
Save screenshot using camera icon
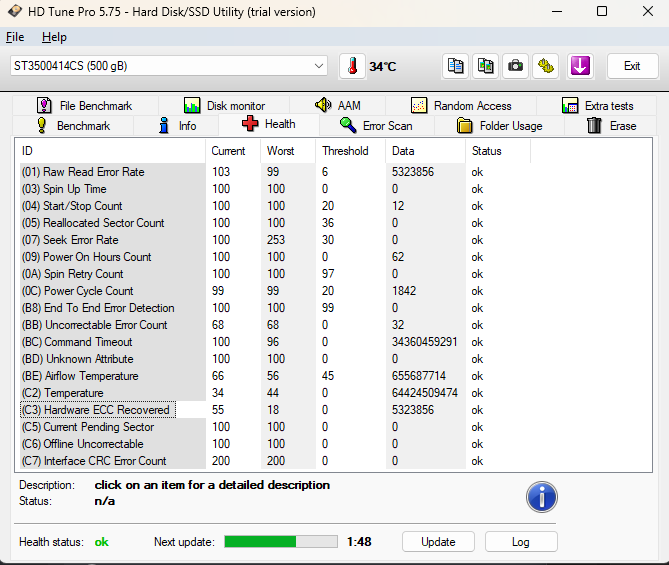click(x=515, y=66)
